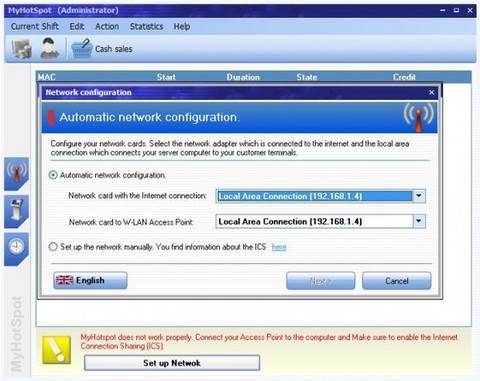The image size is (480, 381).
Task: Select Automatic network configuration radio button
Action: [x=53, y=175]
